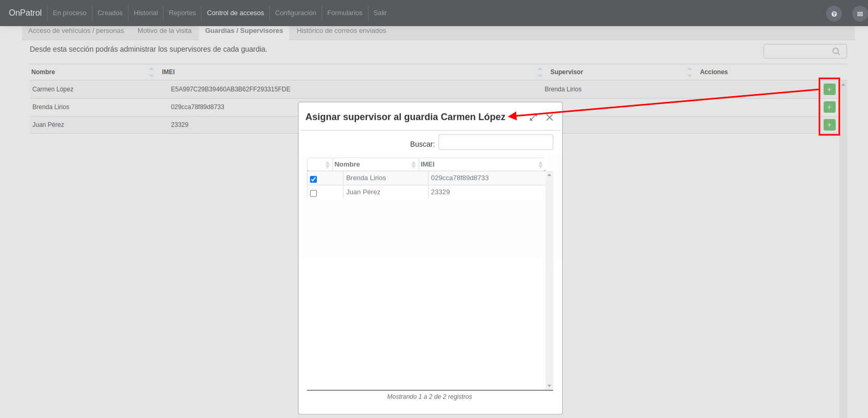Click IMEI 23329 in dialog list
The width and height of the screenshot is (868, 418).
441,192
